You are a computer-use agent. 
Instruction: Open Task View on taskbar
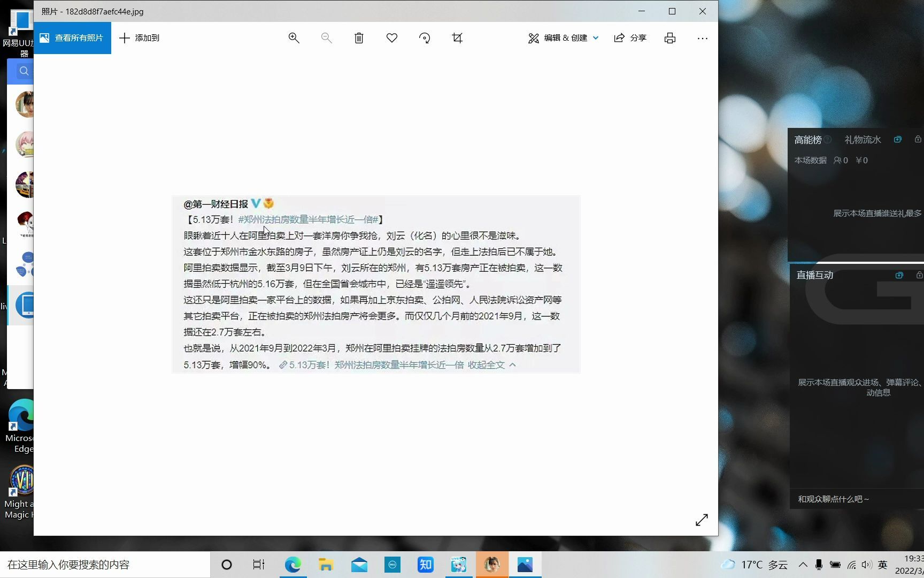(x=259, y=565)
